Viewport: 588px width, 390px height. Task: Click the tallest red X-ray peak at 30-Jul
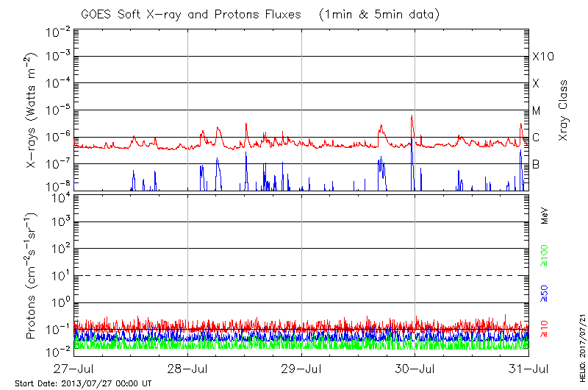pos(412,116)
